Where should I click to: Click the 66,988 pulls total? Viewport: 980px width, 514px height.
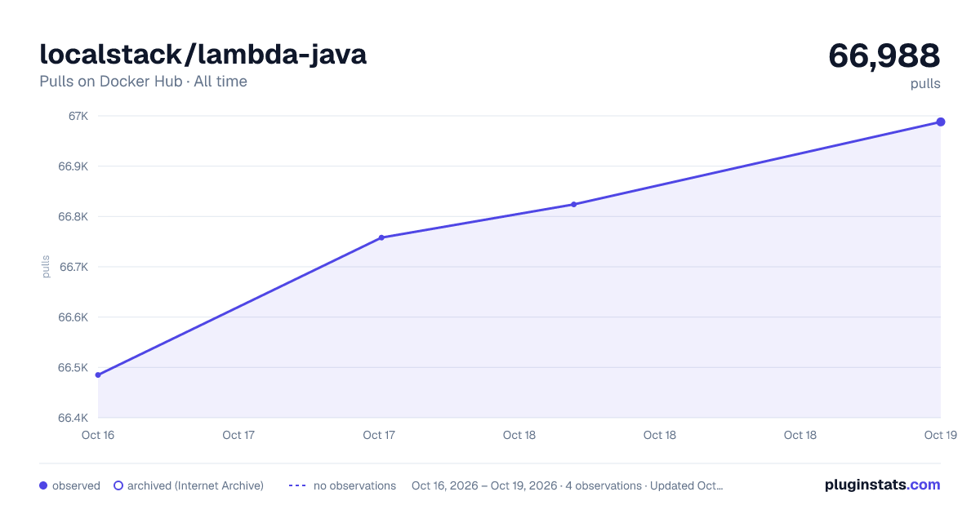coord(884,55)
